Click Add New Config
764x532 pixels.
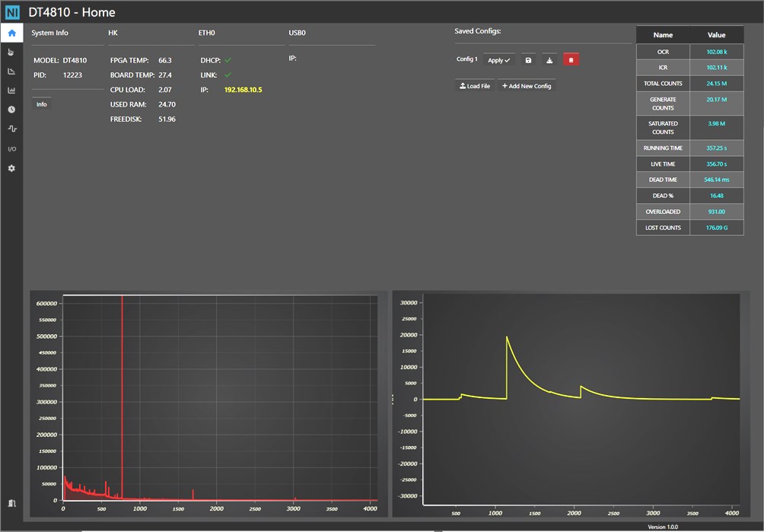tap(527, 86)
